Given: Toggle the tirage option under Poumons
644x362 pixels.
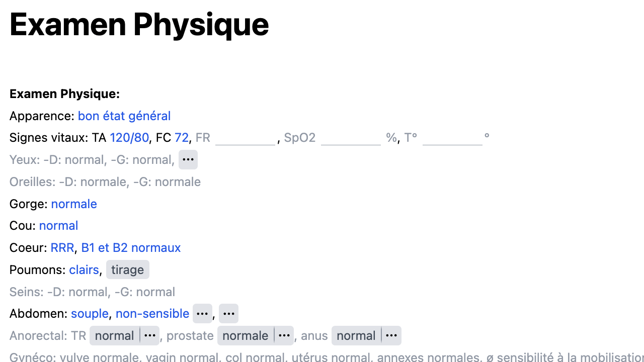Looking at the screenshot, I should tap(127, 269).
